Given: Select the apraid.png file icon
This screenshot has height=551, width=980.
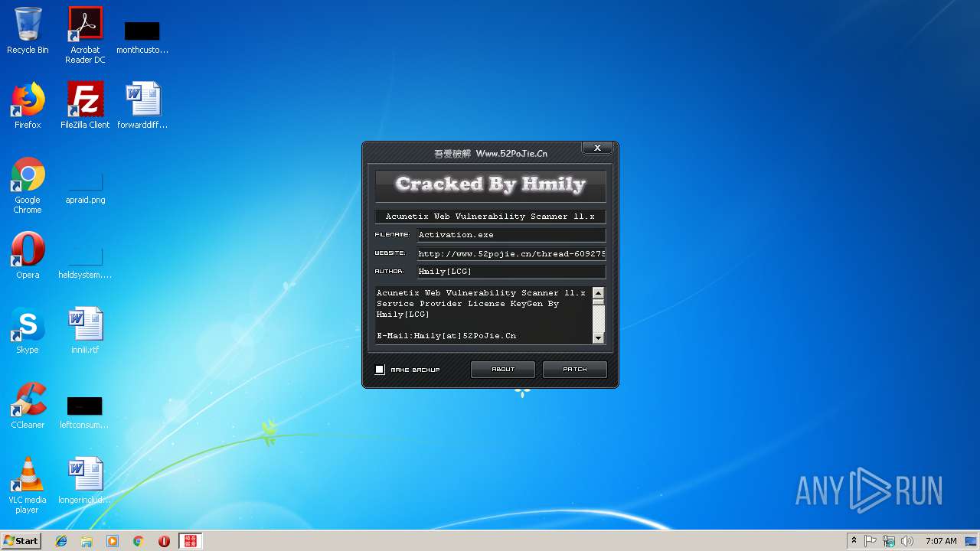Looking at the screenshot, I should [x=85, y=189].
